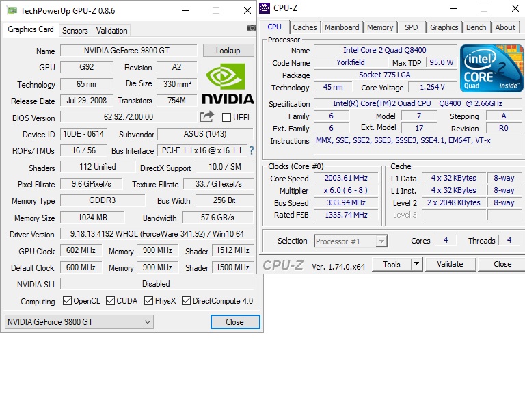
Task: Open the Bench tab in CPU-Z
Action: click(476, 27)
